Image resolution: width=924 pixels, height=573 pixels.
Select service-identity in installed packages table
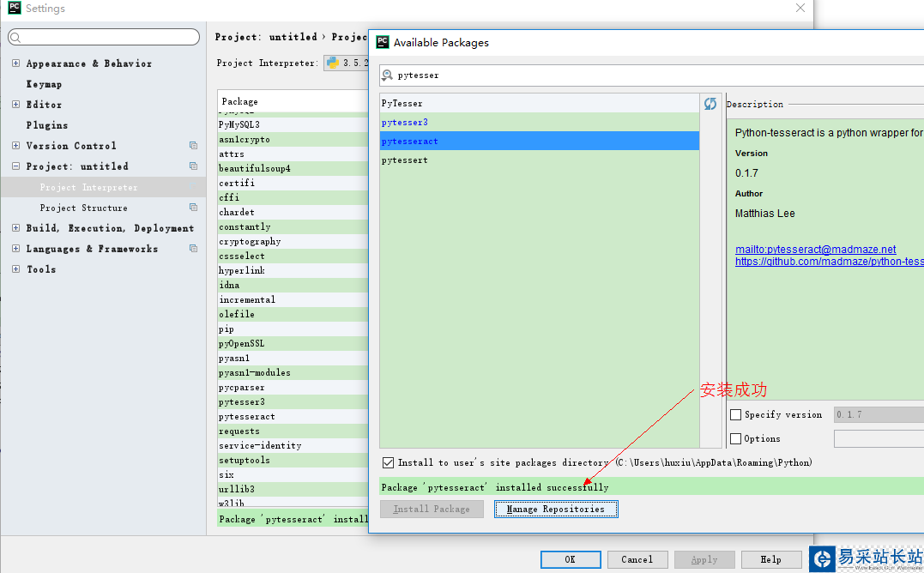pyautogui.click(x=293, y=446)
